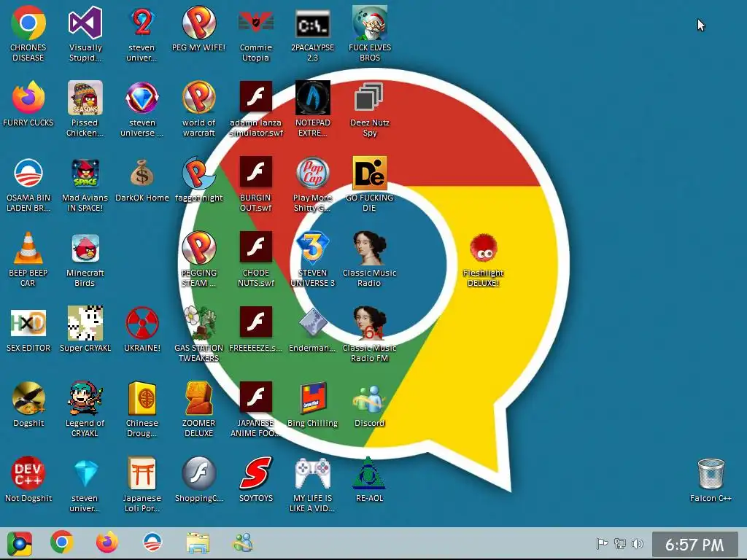Open File Explorer from the taskbar
747x560 pixels.
[x=198, y=543]
